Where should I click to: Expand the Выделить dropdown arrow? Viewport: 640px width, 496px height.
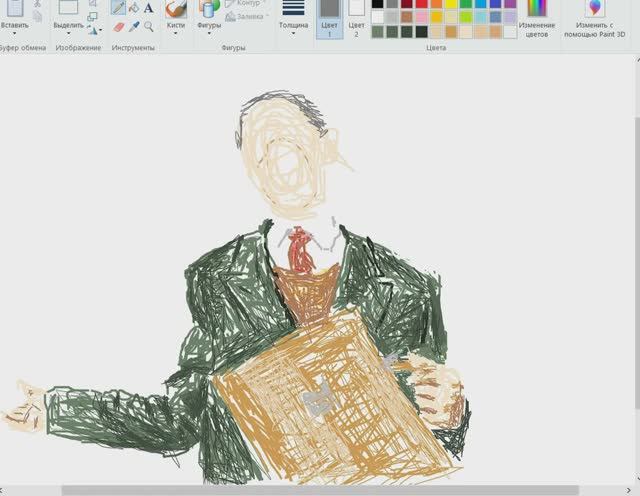click(68, 33)
